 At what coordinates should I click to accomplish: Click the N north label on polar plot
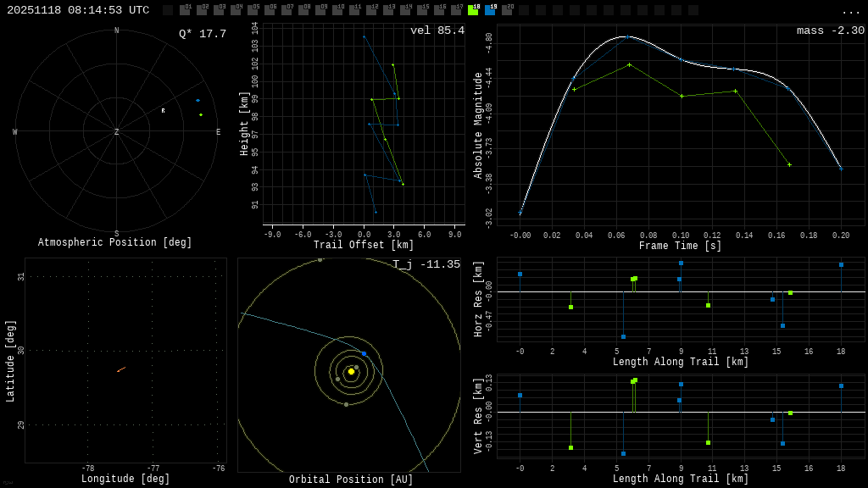click(117, 31)
